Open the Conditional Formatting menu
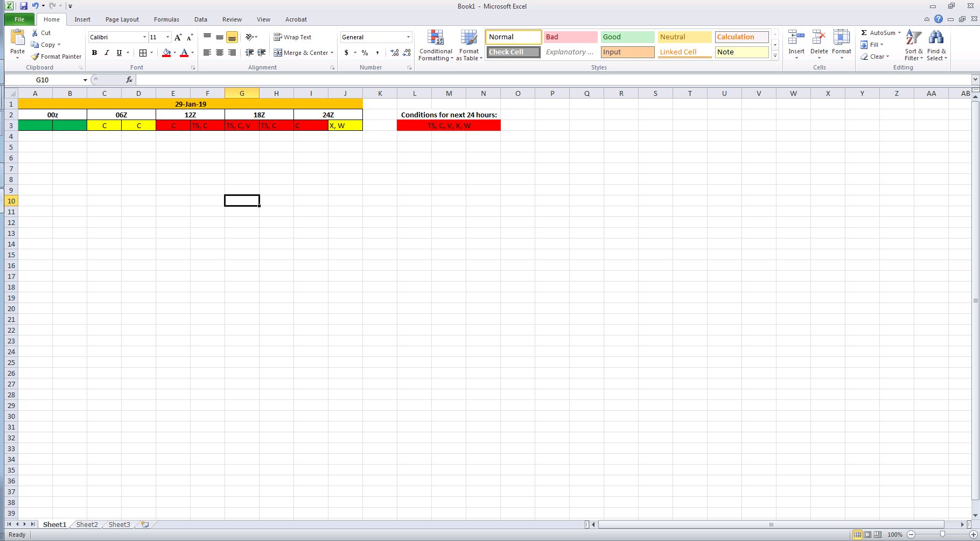The height and width of the screenshot is (541, 980). click(x=435, y=46)
